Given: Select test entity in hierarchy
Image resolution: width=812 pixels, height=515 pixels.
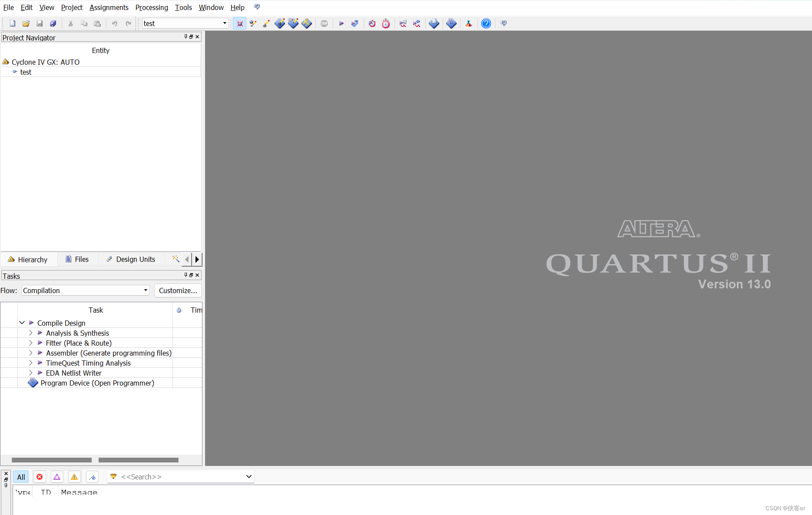Looking at the screenshot, I should (100, 72).
